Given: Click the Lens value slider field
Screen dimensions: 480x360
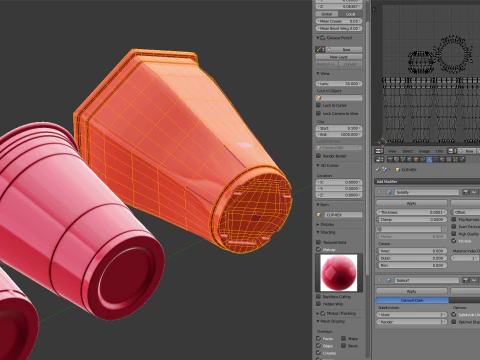Looking at the screenshot, I should click(x=339, y=83).
